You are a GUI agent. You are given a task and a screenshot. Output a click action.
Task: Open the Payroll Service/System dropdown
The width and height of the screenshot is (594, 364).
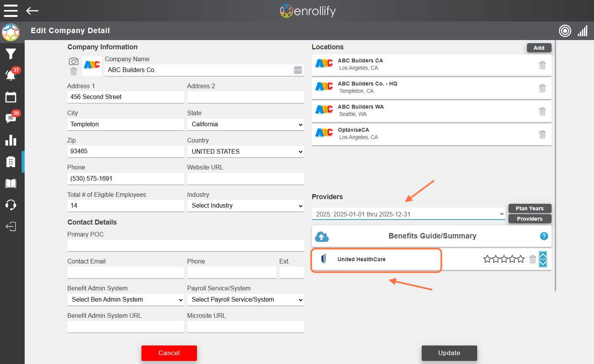tap(246, 300)
